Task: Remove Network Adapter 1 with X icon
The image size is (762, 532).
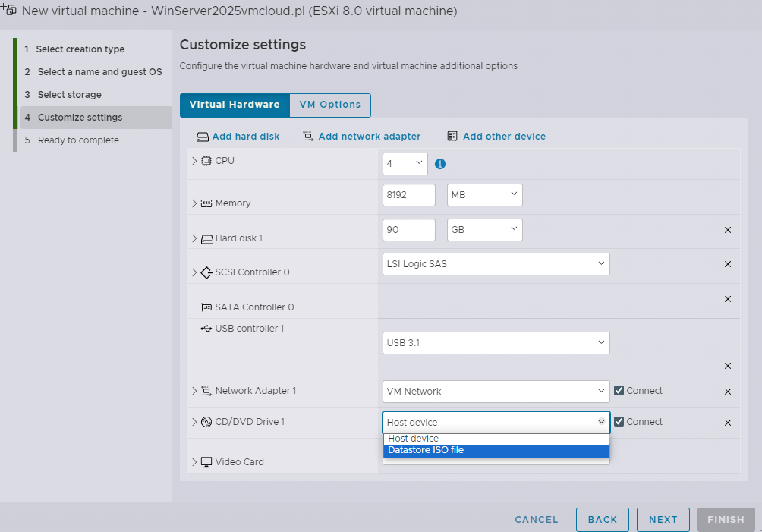Action: pos(727,392)
